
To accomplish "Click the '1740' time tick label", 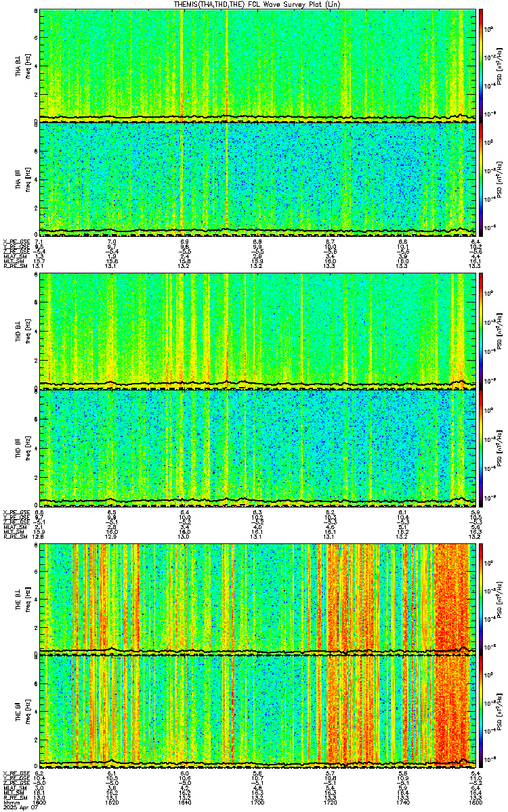I will tap(403, 803).
